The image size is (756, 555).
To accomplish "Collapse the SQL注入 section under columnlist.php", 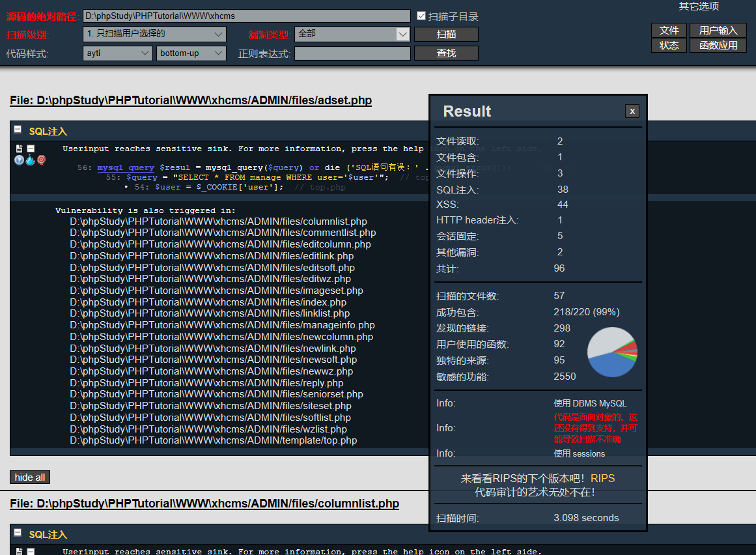I will tap(18, 532).
